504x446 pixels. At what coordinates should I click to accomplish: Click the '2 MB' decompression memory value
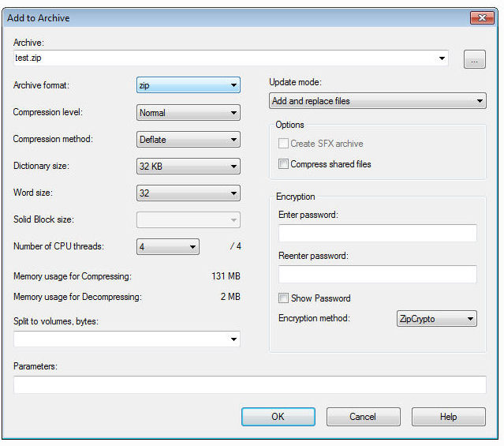[x=230, y=296]
